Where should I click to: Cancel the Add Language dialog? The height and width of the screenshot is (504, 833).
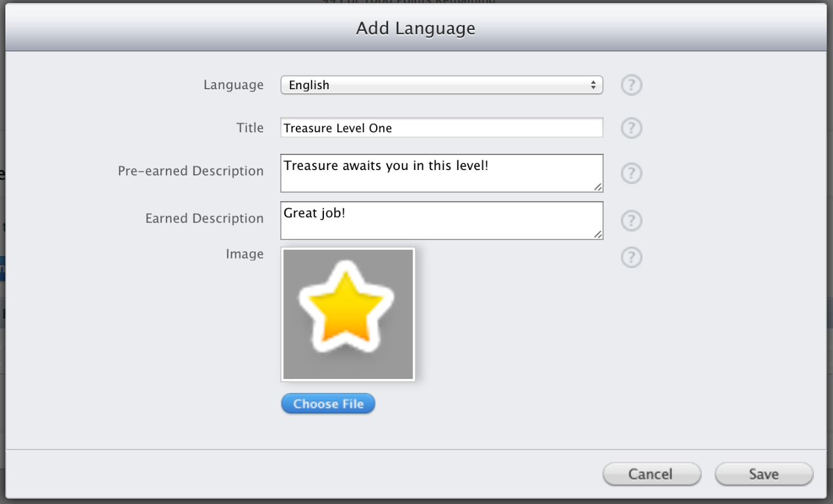(651, 474)
